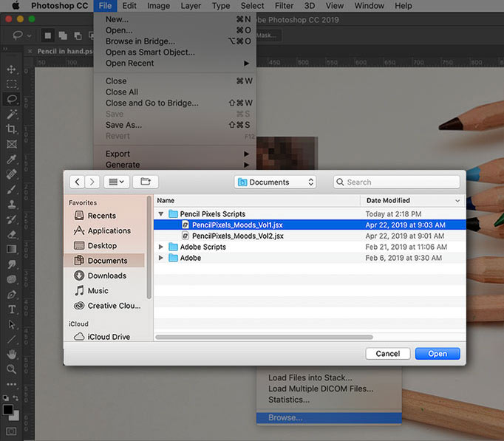Click the Search field

[397, 182]
